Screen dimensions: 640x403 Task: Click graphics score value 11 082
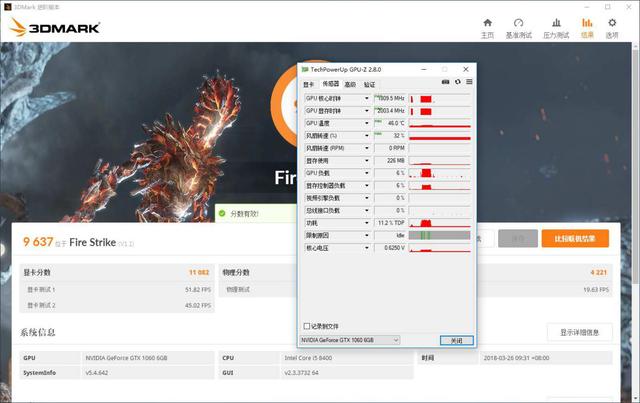coord(199,272)
